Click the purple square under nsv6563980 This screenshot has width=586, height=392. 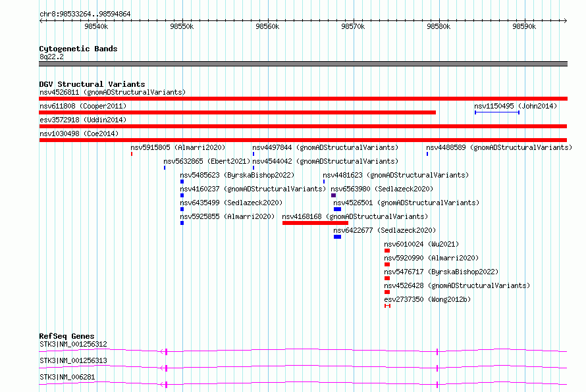pyautogui.click(x=333, y=195)
